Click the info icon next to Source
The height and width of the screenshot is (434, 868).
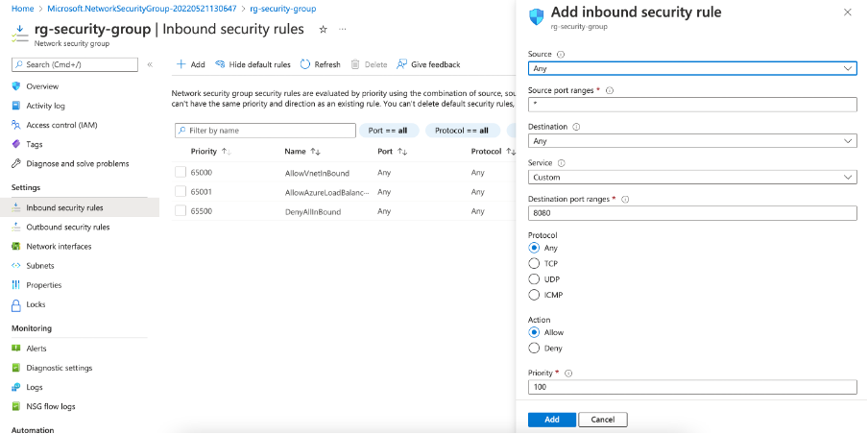pos(560,54)
